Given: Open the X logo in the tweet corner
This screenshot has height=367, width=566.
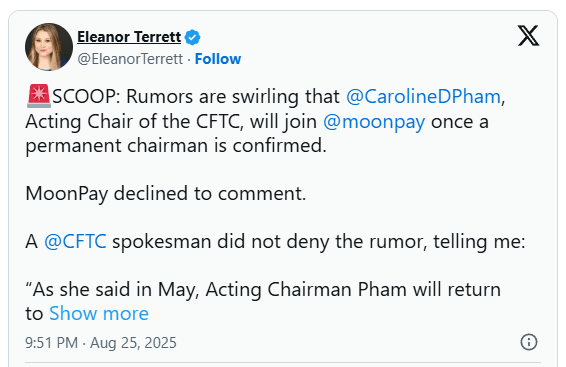Looking at the screenshot, I should 528,36.
